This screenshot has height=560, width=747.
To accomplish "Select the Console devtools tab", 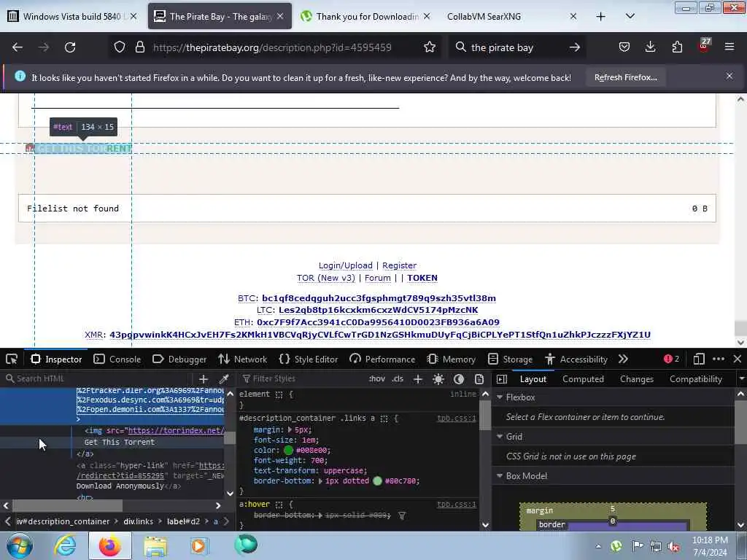I will point(117,359).
